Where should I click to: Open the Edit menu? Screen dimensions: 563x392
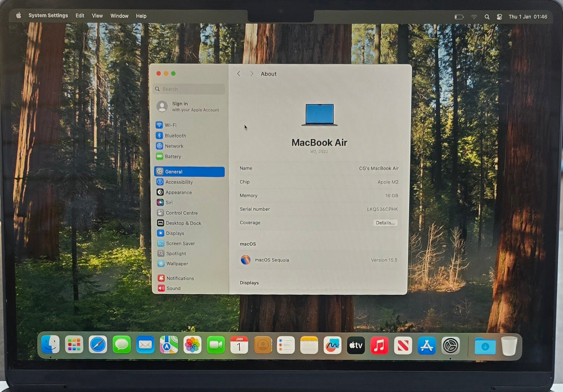80,16
